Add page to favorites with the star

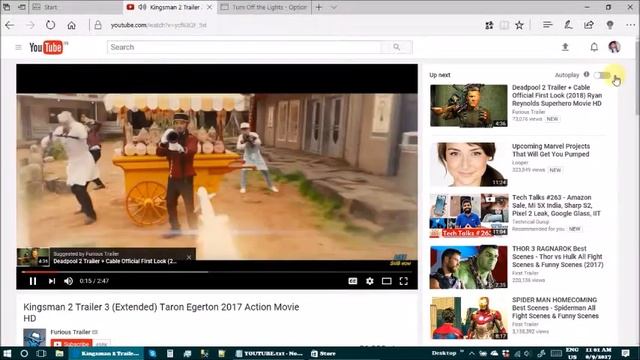coord(519,25)
